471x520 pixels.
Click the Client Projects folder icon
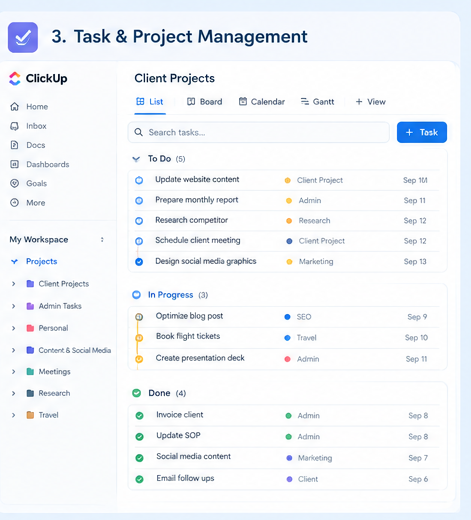pos(30,284)
